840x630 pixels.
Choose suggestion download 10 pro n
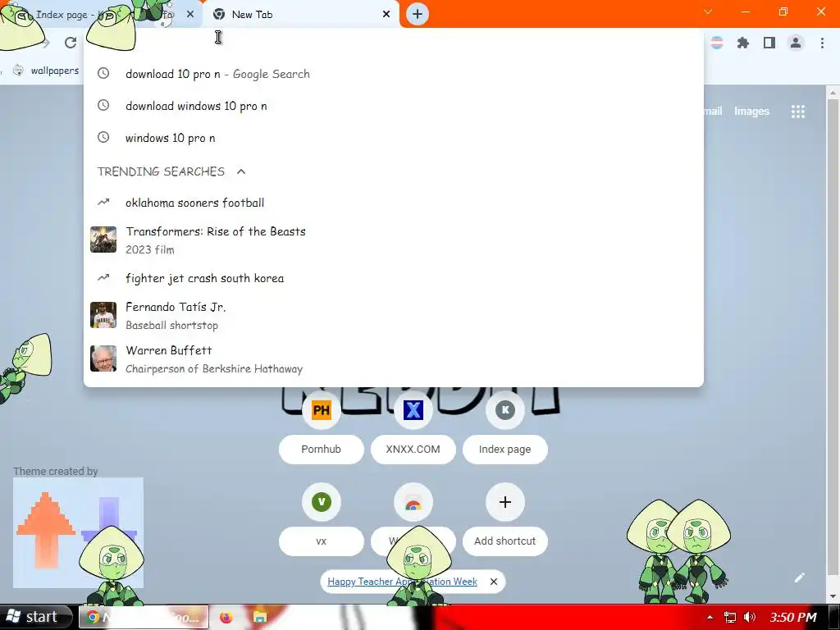(394, 74)
